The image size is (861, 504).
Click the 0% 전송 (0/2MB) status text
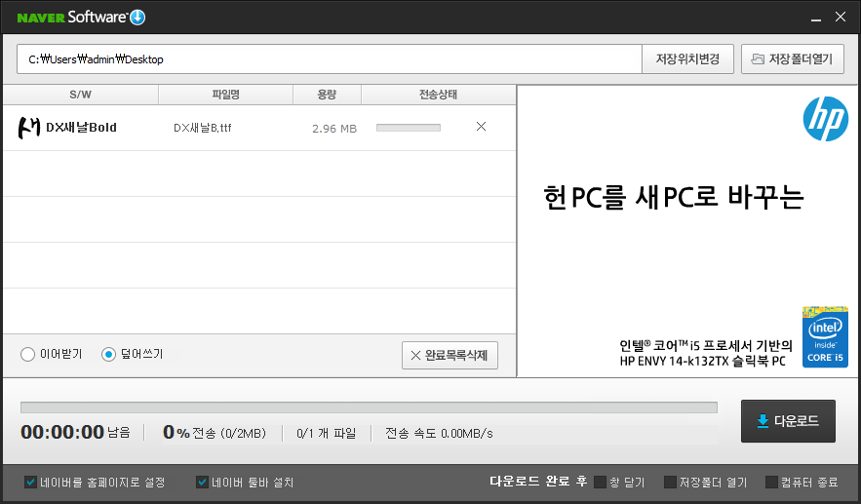click(215, 433)
